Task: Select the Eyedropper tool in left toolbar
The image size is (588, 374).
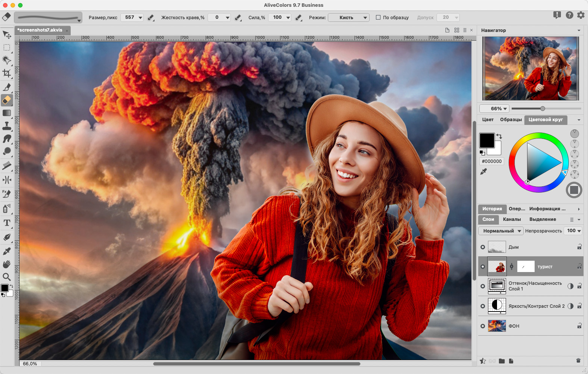Action: point(7,251)
